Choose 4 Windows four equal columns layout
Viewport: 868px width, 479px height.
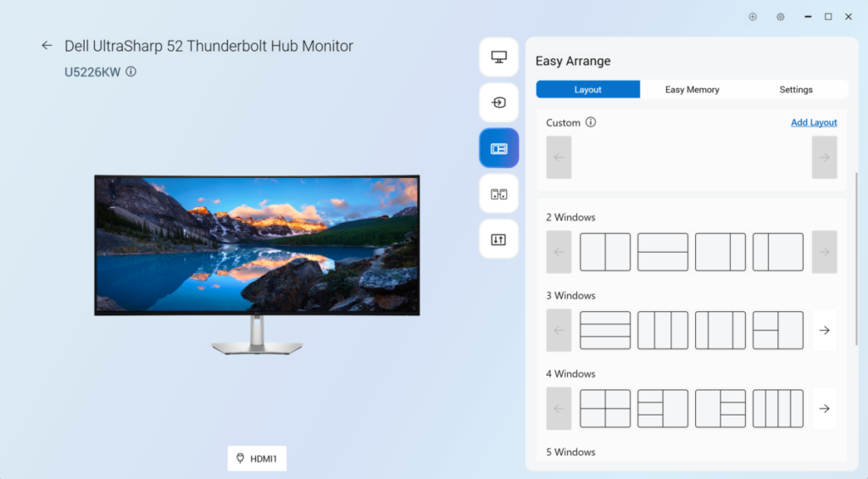778,409
